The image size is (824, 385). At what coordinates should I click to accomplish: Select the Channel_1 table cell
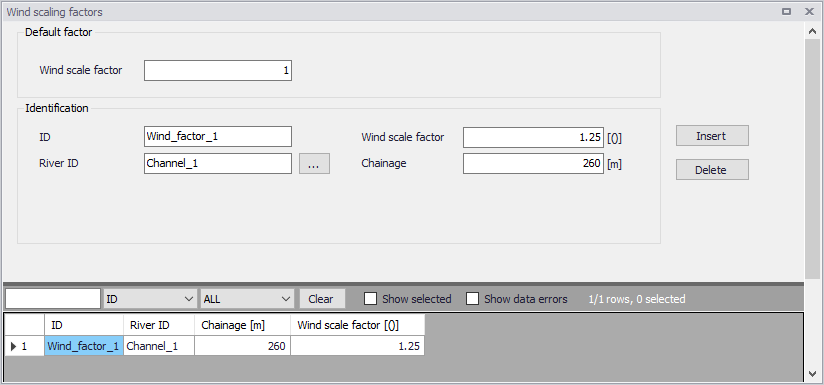[159, 346]
